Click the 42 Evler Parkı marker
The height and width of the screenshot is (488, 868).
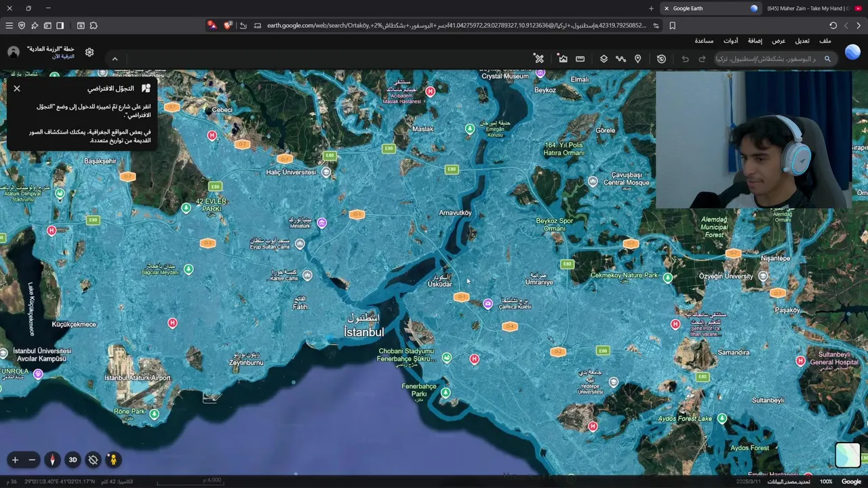pos(186,208)
